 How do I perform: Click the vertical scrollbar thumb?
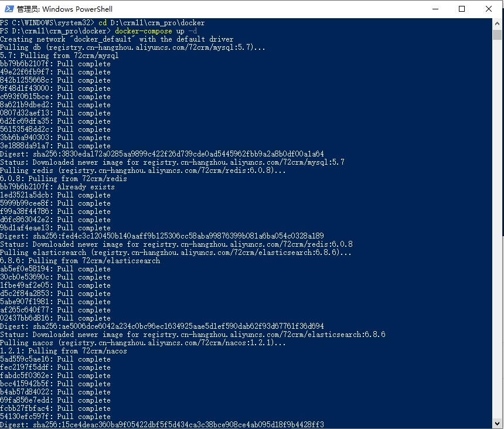(497, 35)
